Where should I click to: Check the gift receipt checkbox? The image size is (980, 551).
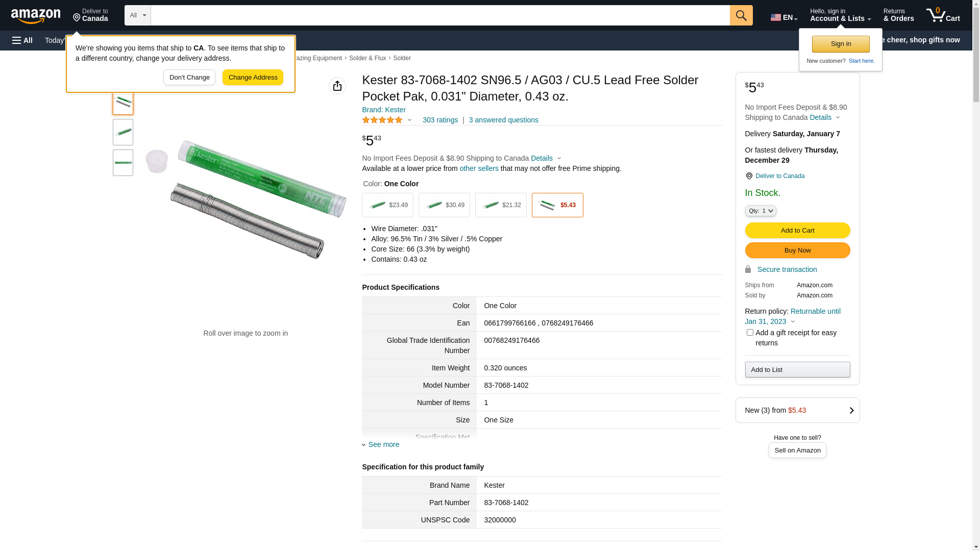click(x=749, y=333)
